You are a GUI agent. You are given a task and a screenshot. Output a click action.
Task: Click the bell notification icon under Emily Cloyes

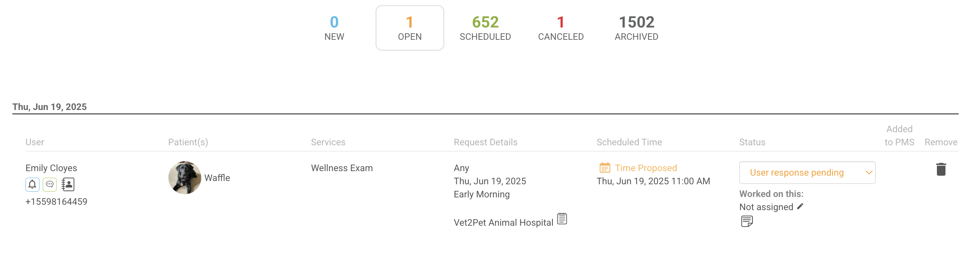32,185
